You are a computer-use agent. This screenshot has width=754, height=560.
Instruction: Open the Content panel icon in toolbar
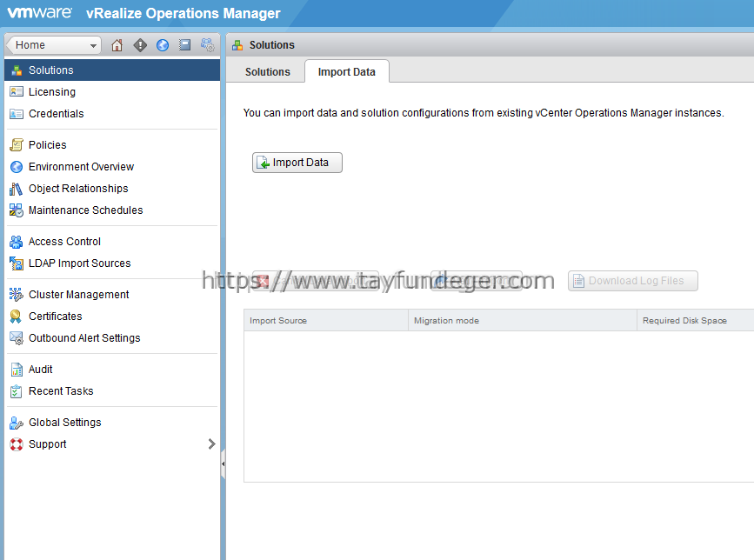tap(185, 45)
